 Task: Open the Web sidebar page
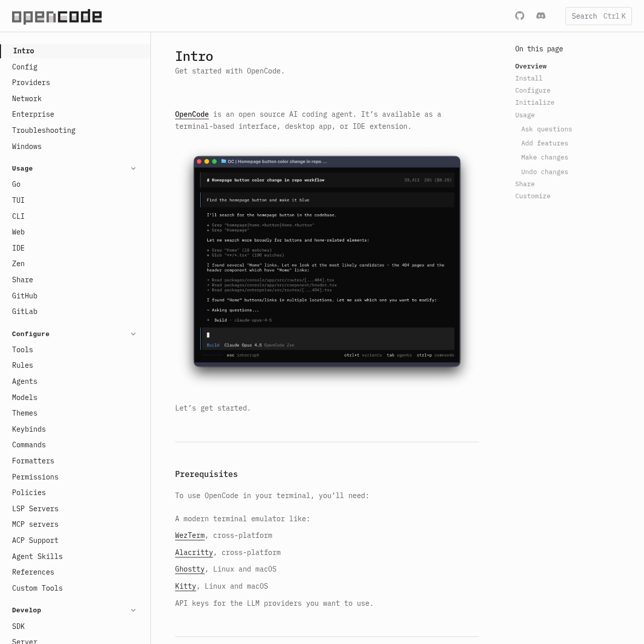click(x=18, y=232)
